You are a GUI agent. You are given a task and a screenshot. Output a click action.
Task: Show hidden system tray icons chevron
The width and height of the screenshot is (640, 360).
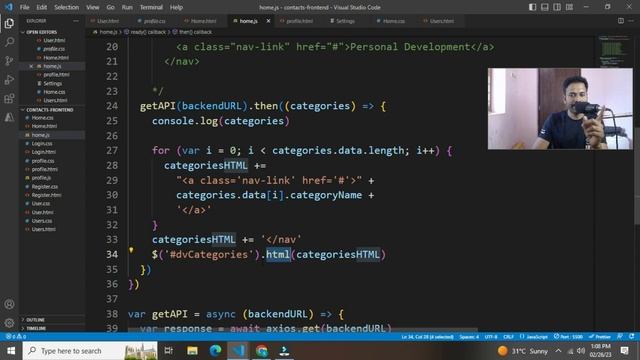(x=558, y=351)
